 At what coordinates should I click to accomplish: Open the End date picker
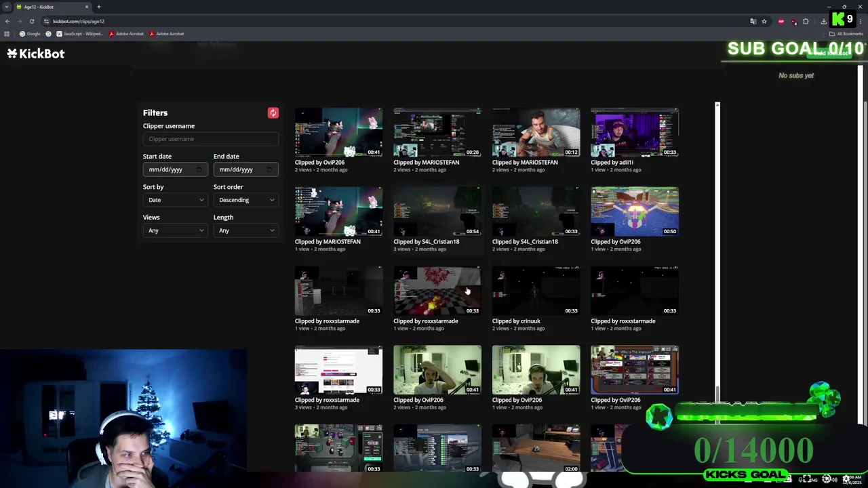(x=269, y=169)
